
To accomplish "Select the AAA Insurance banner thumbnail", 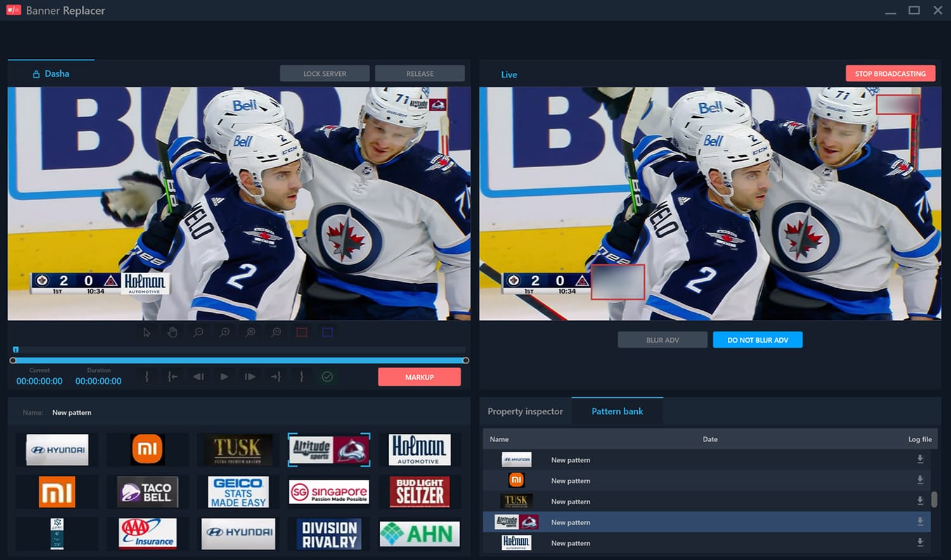I will point(148,533).
